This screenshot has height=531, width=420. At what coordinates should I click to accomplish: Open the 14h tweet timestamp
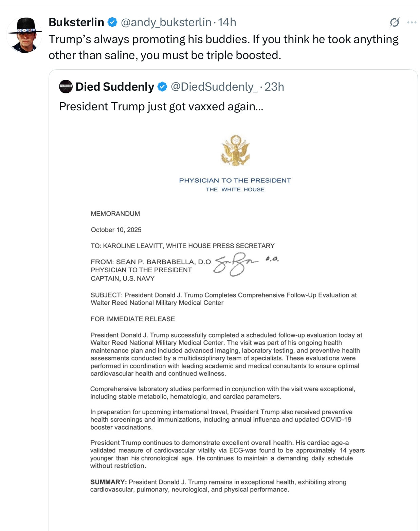coord(227,22)
